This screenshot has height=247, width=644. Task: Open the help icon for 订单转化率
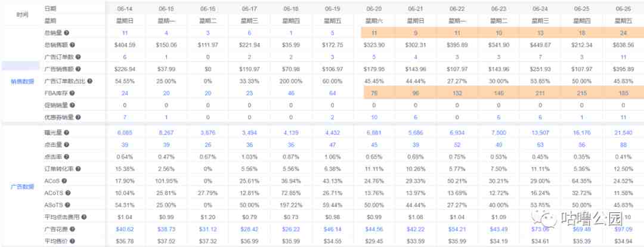point(78,168)
